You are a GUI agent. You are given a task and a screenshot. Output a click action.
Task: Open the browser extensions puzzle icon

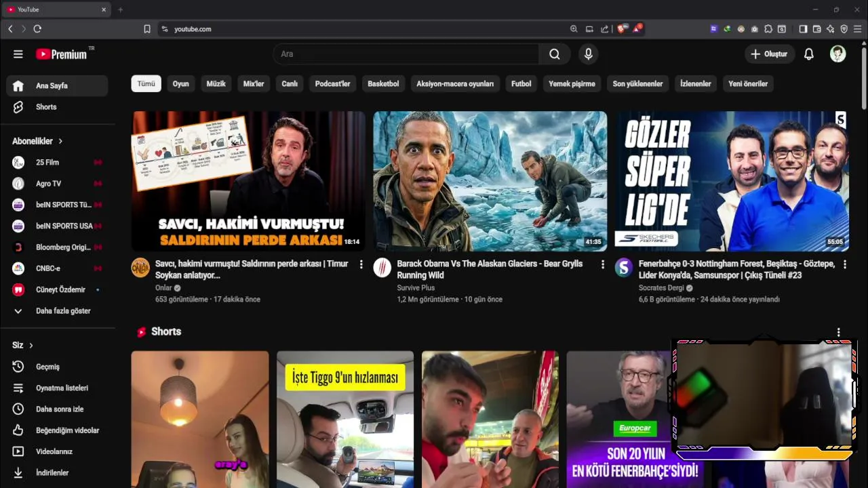coord(768,29)
